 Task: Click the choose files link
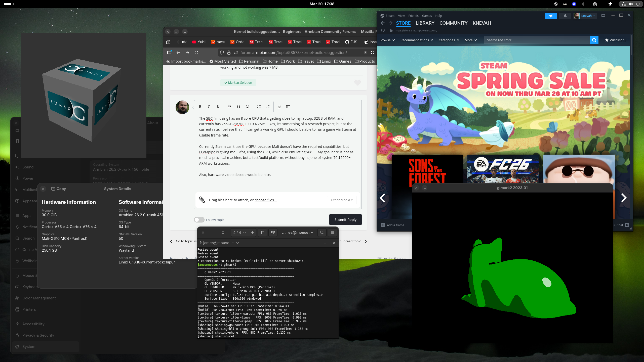[x=265, y=200]
